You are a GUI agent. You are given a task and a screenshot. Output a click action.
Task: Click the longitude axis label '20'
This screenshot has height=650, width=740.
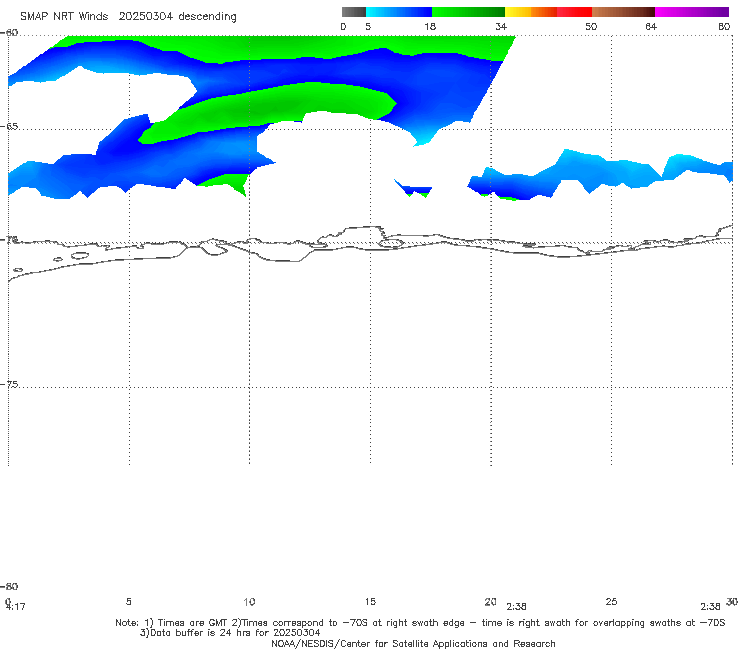click(x=490, y=602)
